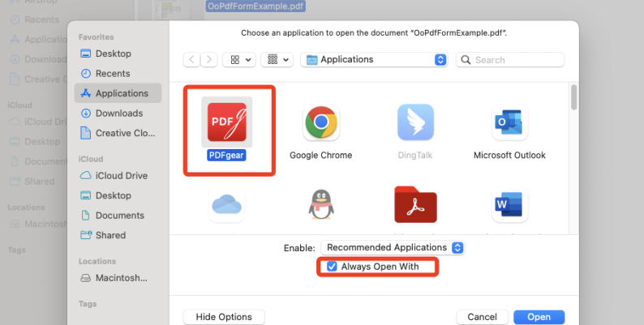Select the Adobe Acrobat folder icon
The image size is (644, 325).
coord(415,204)
